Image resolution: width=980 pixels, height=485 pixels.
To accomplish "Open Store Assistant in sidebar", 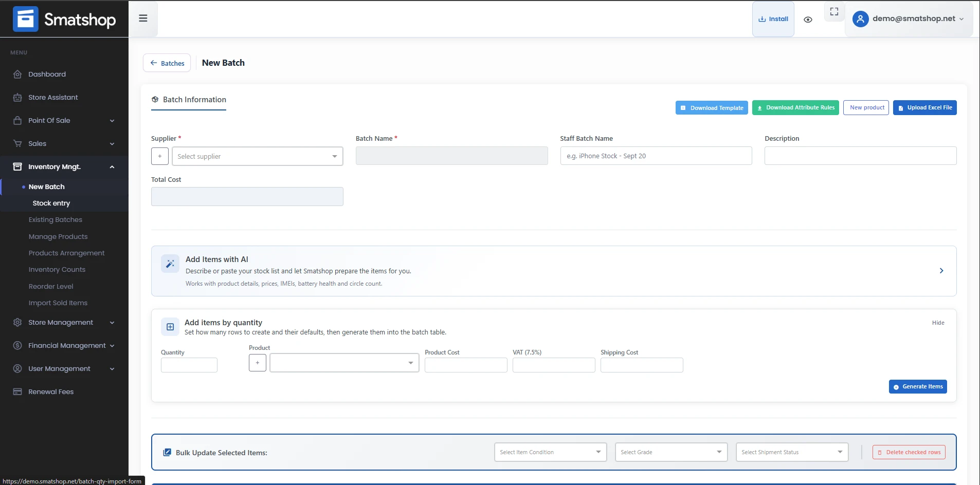I will 53,97.
